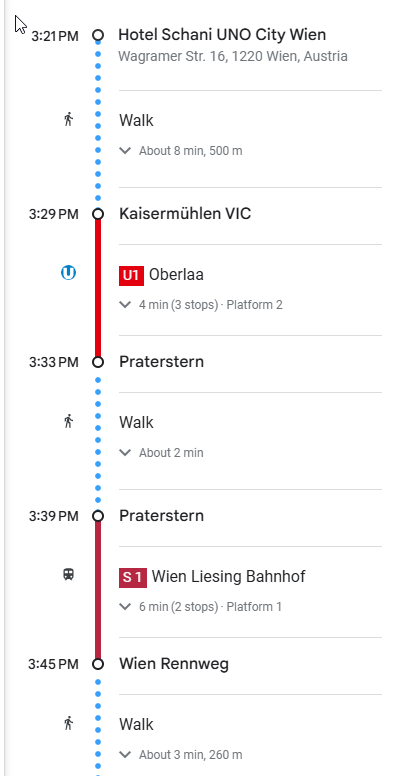Click the red U1 line badge

[x=131, y=275]
